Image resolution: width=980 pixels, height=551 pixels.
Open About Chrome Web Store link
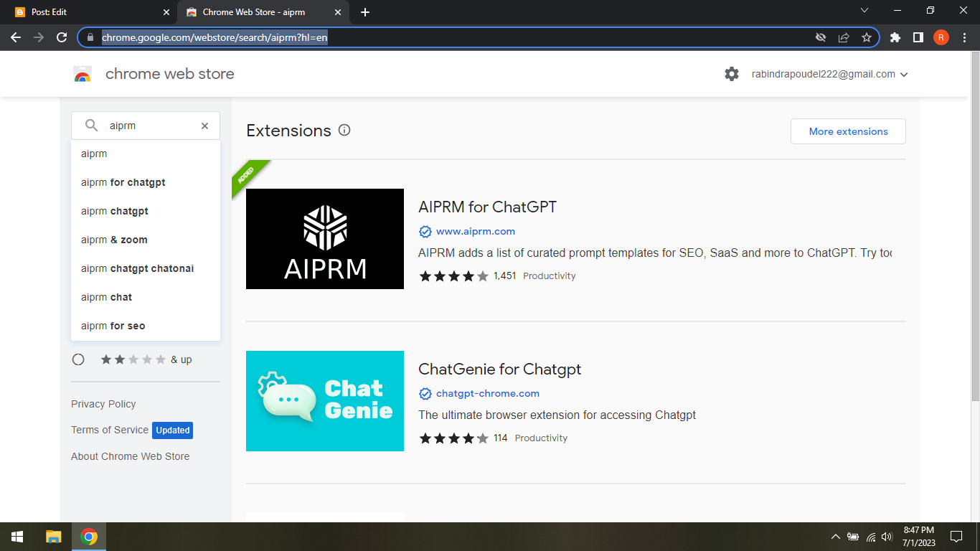pos(131,456)
